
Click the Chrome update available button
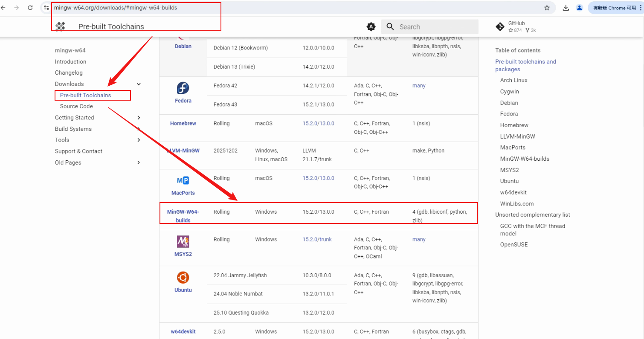coord(616,8)
